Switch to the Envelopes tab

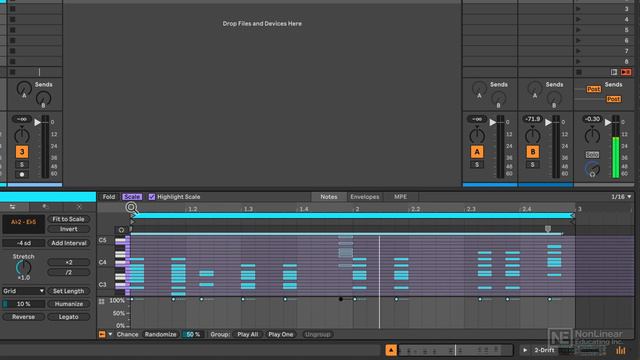(x=365, y=197)
